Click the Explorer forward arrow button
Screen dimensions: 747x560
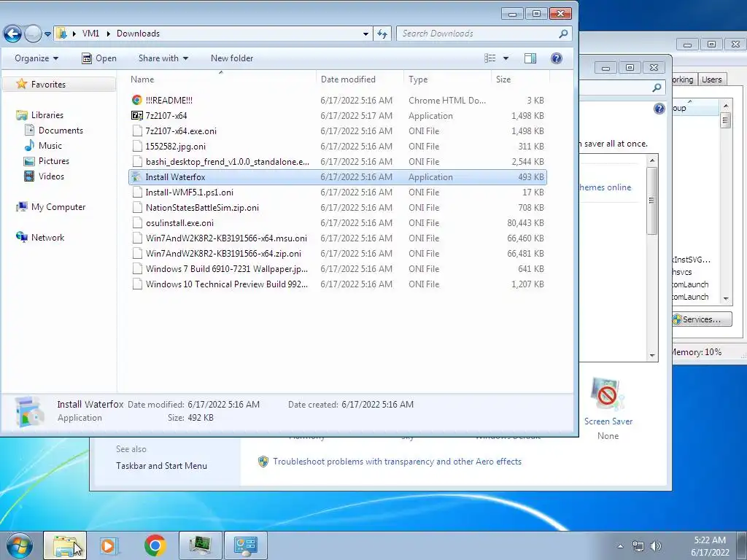(33, 34)
